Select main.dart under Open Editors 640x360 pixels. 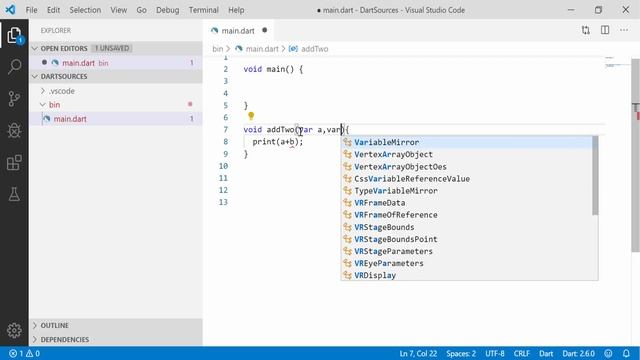[116, 63]
